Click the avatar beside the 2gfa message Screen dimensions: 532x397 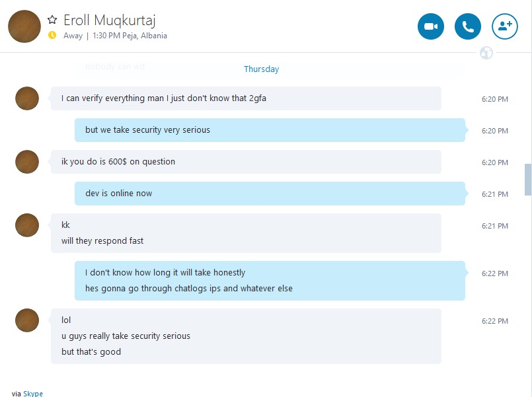pos(27,98)
